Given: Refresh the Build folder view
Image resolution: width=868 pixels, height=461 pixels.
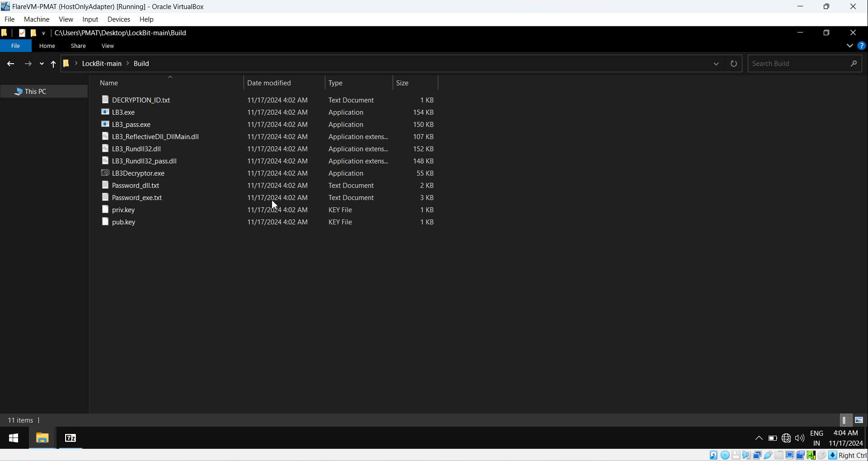Looking at the screenshot, I should [734, 64].
